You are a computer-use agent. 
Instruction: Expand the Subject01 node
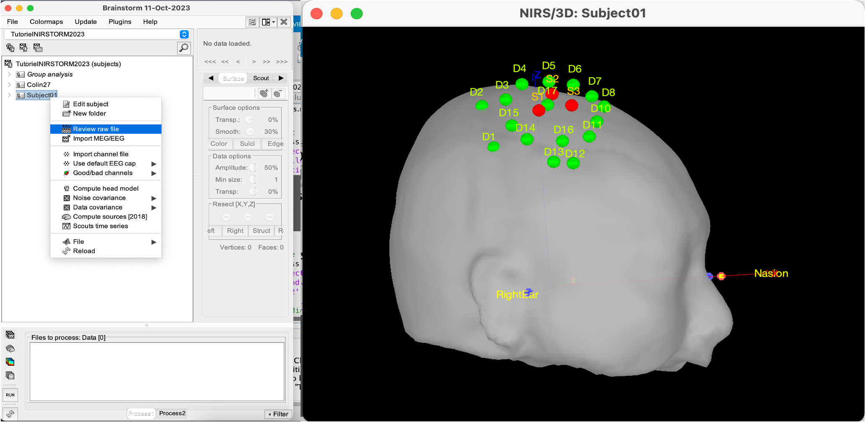click(x=9, y=95)
